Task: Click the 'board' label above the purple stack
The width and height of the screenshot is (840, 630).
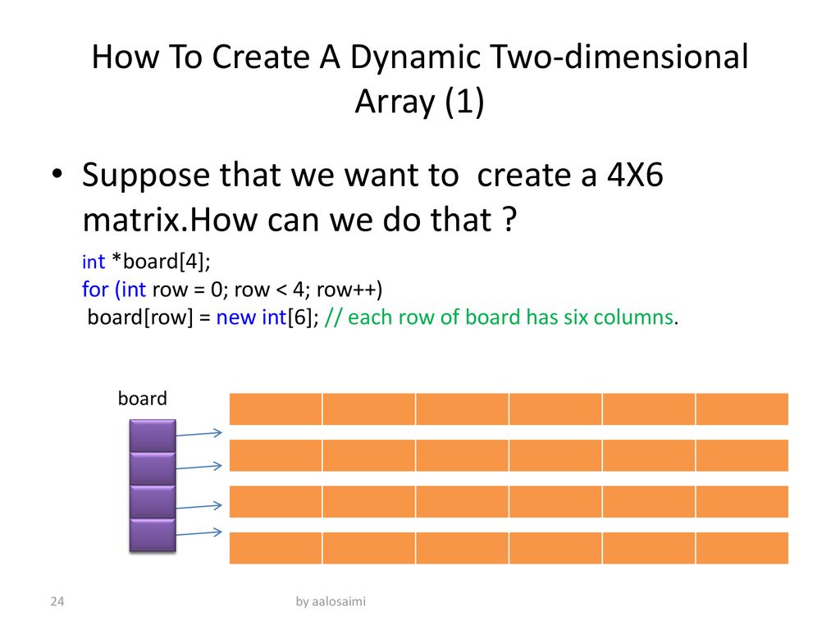Action: click(x=143, y=399)
